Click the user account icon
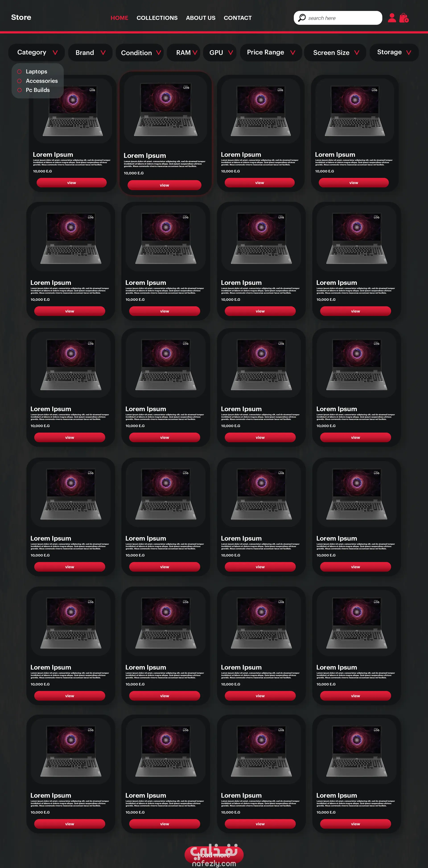Screen dimensions: 428x868 pos(392,18)
